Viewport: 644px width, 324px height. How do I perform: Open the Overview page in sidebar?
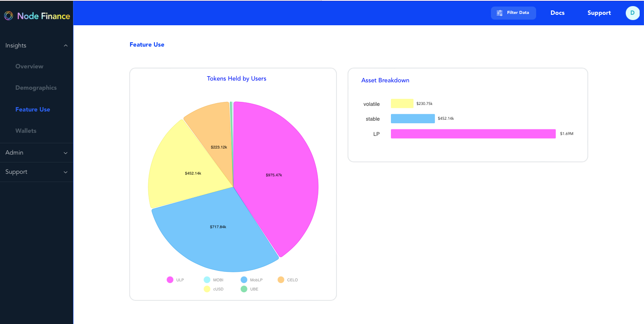(x=30, y=66)
